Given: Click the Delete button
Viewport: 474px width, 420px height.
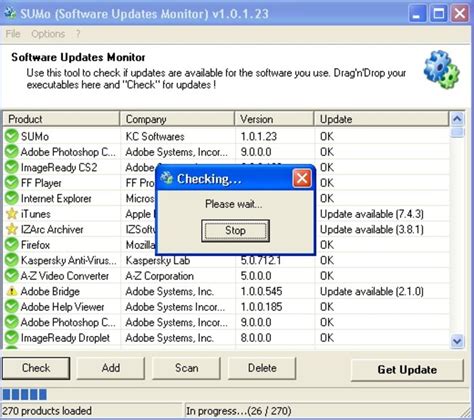Looking at the screenshot, I should [x=262, y=368].
